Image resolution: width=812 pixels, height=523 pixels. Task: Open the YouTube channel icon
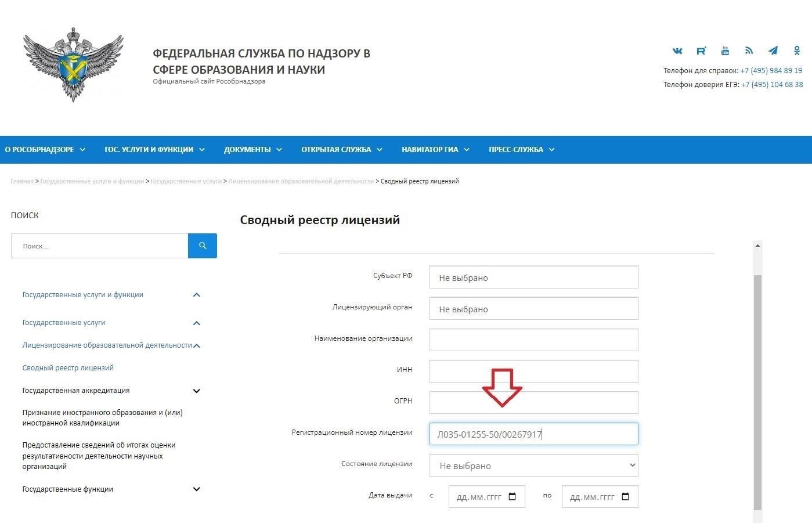(725, 51)
